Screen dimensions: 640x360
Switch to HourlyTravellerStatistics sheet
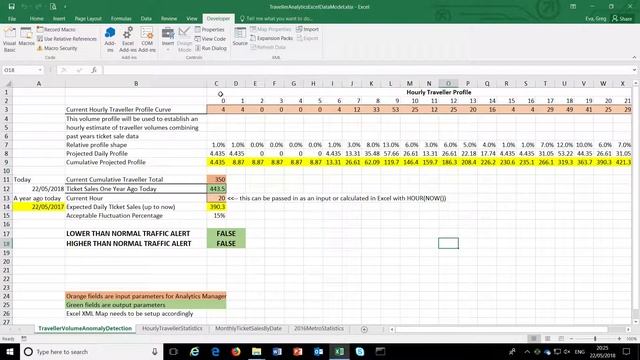tap(172, 328)
